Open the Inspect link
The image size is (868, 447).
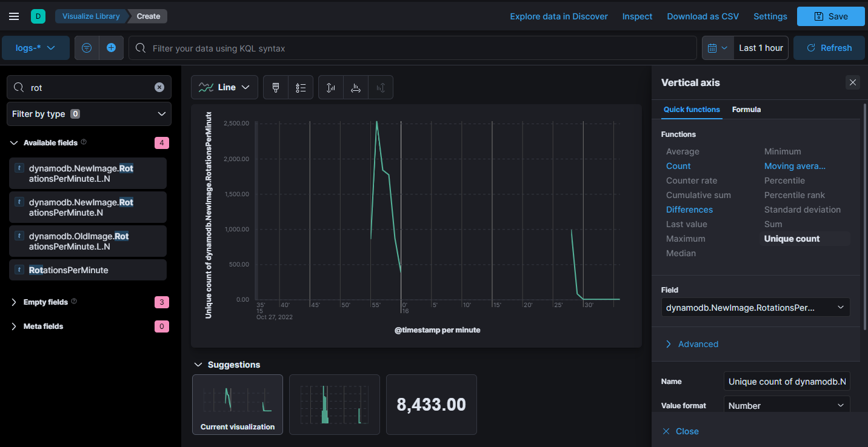(x=637, y=16)
